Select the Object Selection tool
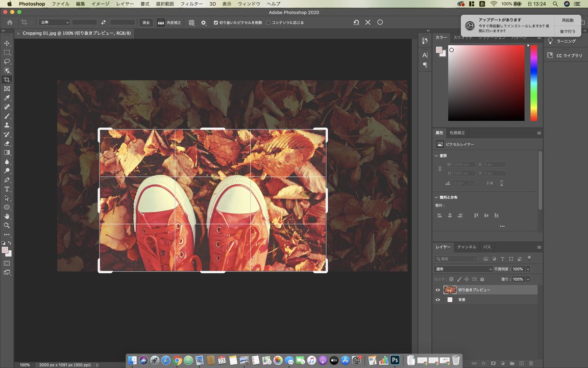 point(7,71)
